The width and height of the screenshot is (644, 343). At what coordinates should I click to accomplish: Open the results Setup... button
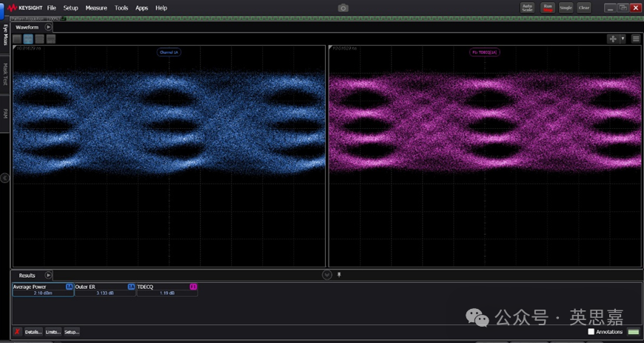pyautogui.click(x=72, y=332)
